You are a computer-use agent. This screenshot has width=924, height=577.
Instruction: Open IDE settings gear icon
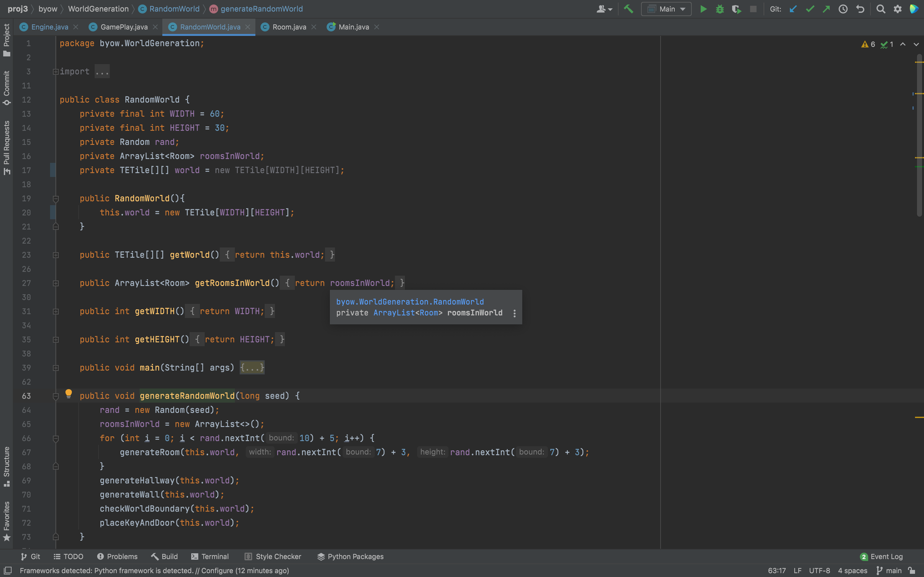[x=898, y=9]
